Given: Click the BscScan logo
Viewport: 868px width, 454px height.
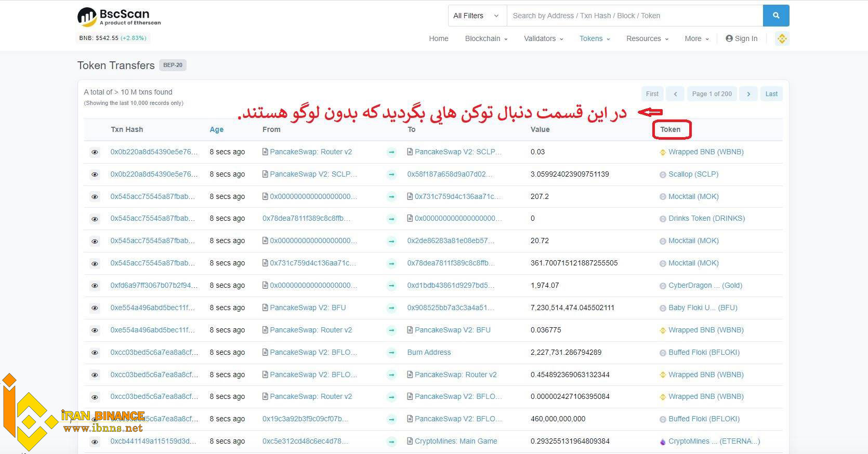Looking at the screenshot, I should pyautogui.click(x=119, y=17).
